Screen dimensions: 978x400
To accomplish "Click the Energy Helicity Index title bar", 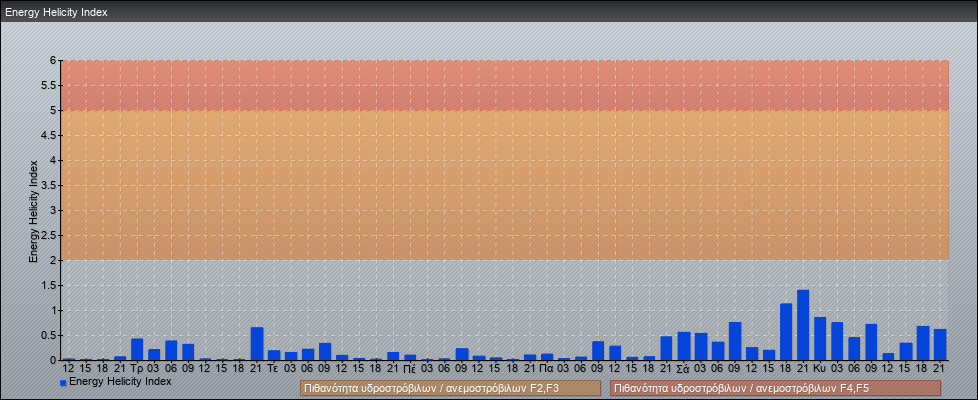I will (489, 12).
